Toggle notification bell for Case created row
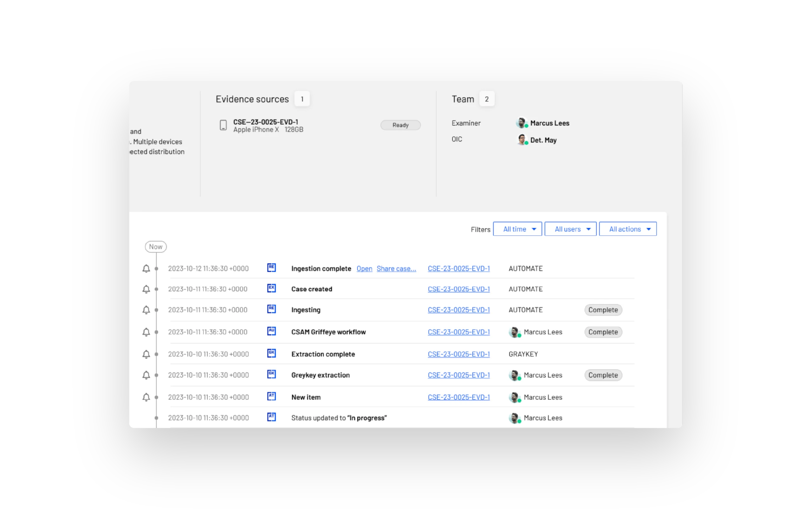This screenshot has height=509, width=812. (x=146, y=289)
